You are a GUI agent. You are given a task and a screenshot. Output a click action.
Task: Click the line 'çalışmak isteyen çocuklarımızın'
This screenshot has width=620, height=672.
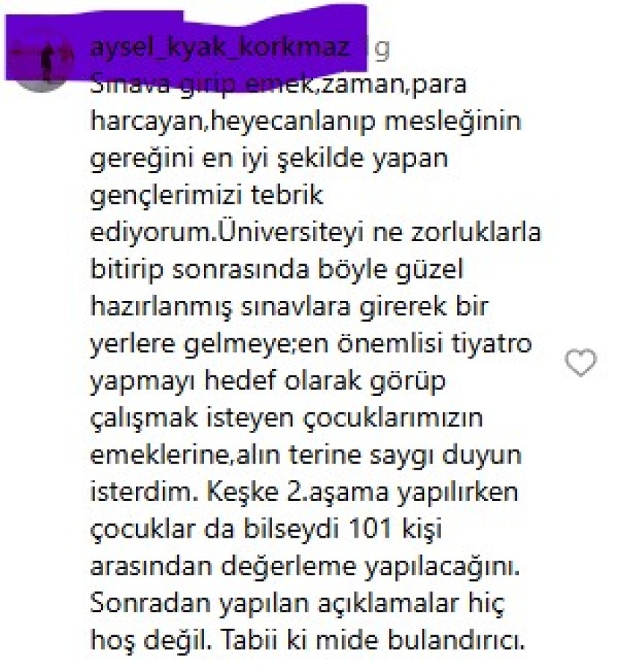tap(286, 419)
